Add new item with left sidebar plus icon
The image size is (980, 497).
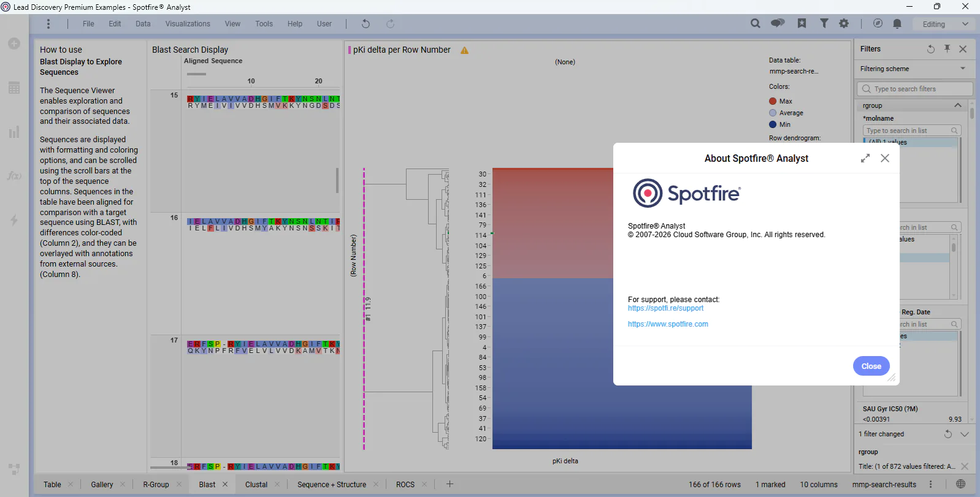(x=14, y=44)
